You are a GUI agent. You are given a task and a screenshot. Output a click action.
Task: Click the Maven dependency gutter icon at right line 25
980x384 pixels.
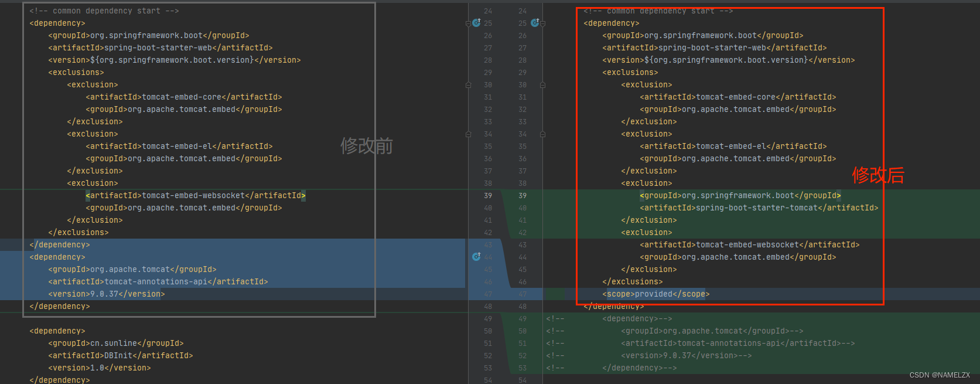coord(534,23)
